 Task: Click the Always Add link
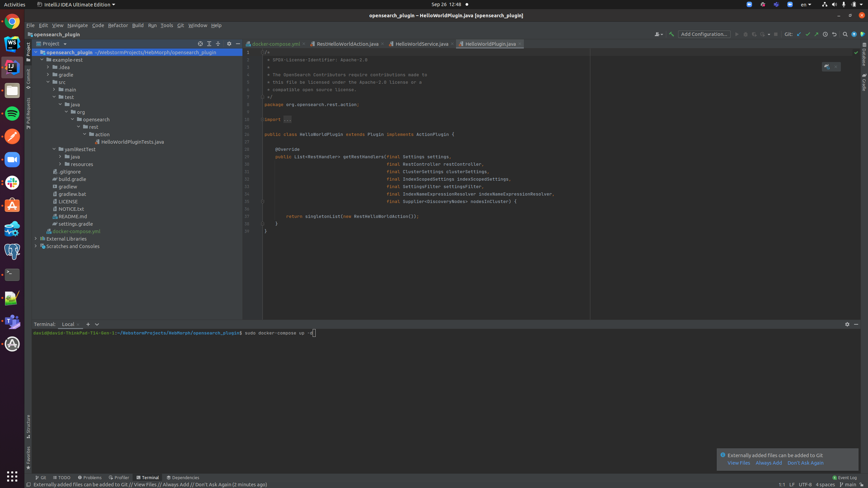[x=768, y=463]
